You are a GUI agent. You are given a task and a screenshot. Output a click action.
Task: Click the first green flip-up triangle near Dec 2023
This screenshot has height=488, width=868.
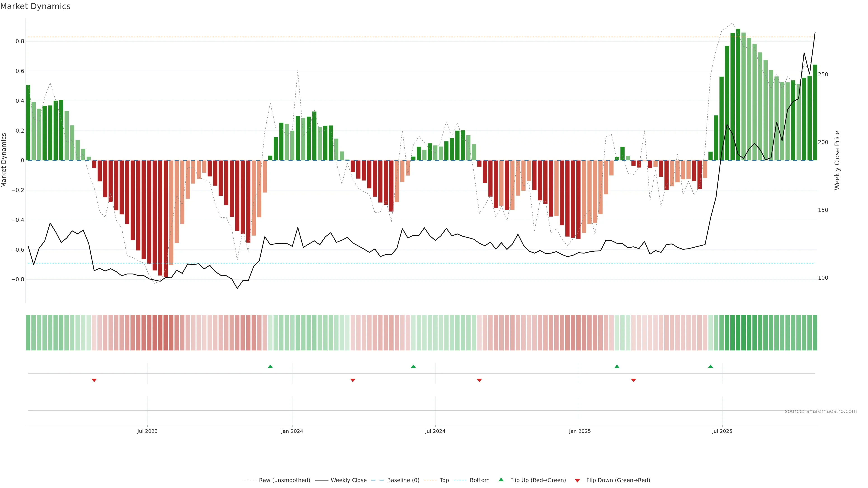(x=270, y=366)
